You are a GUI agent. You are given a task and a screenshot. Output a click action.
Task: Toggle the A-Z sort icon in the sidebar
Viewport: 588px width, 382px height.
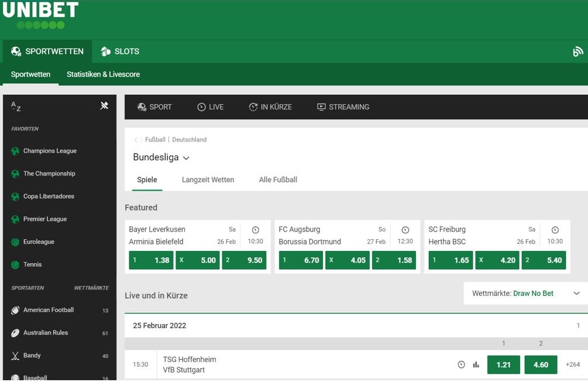[x=16, y=106]
